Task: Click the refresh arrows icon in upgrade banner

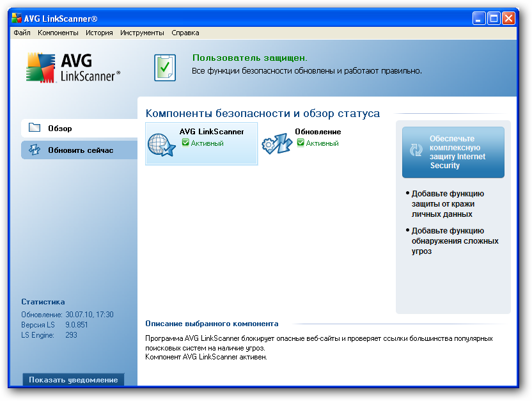Action: (x=416, y=151)
